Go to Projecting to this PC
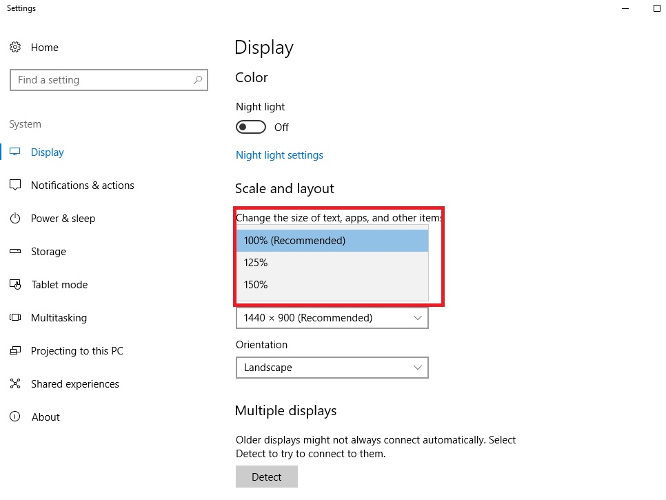This screenshot has width=666, height=500. (x=77, y=351)
